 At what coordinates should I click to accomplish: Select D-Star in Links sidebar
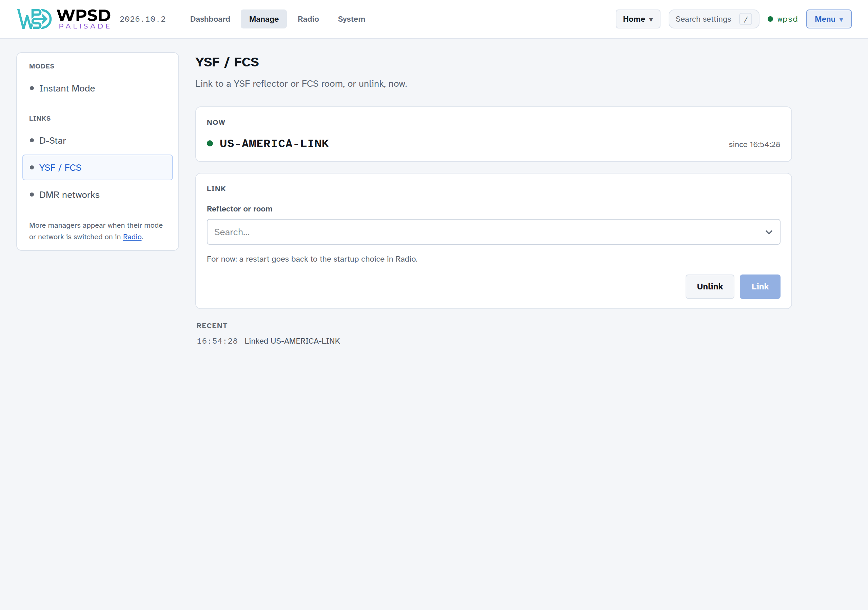(x=98, y=141)
